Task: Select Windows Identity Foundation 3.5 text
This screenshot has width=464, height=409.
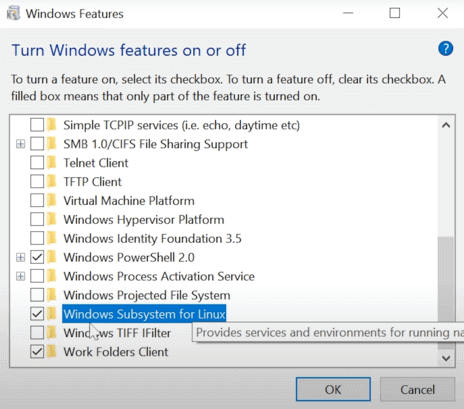Action: pyautogui.click(x=152, y=238)
